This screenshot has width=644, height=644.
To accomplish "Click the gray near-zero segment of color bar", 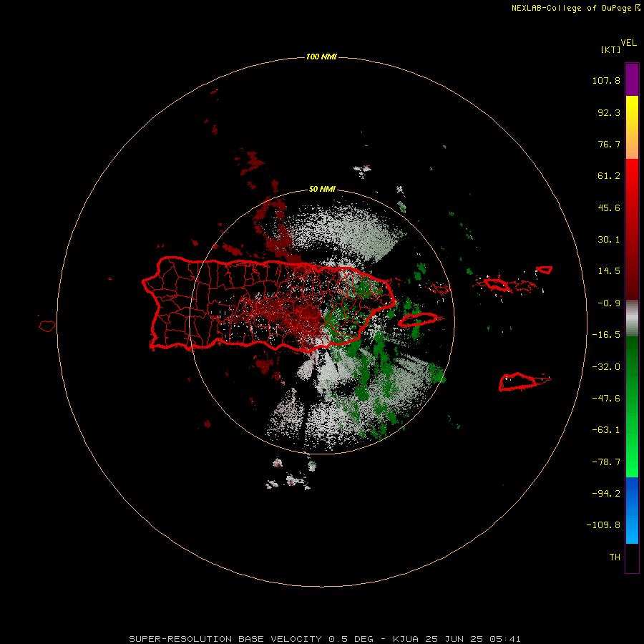I will click(x=632, y=318).
